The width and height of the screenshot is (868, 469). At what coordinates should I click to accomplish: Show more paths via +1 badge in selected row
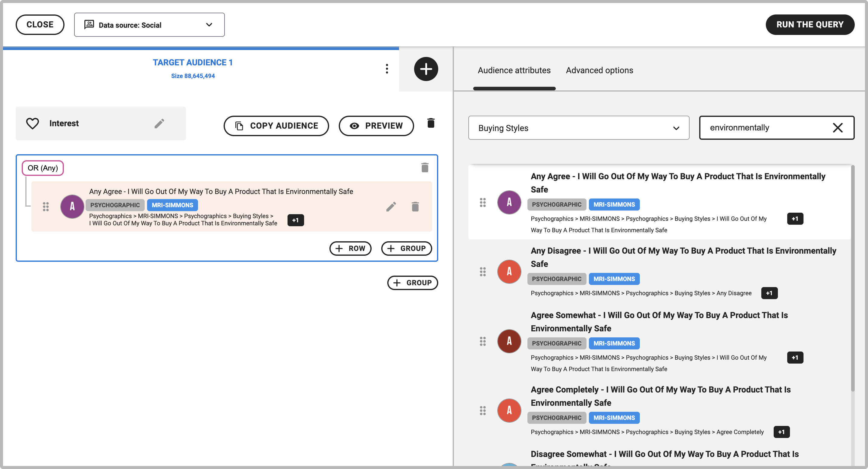pyautogui.click(x=295, y=220)
